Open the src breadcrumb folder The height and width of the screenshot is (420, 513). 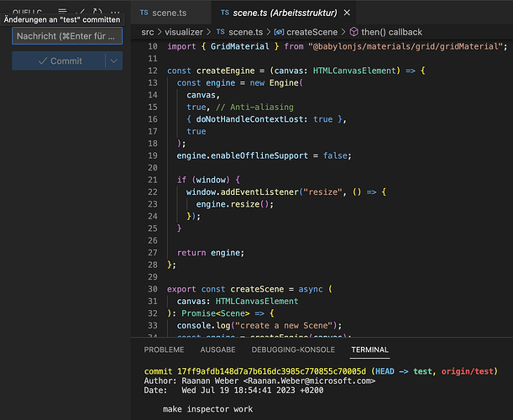147,32
